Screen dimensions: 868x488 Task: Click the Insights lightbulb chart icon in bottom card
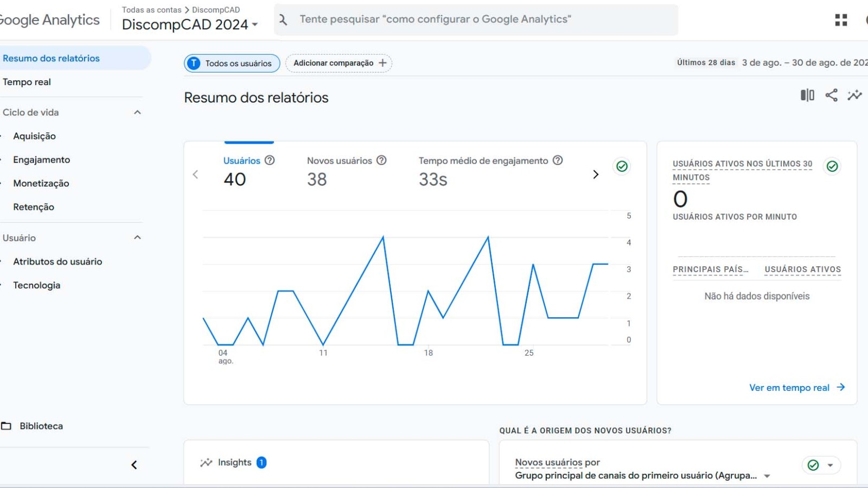(x=205, y=462)
